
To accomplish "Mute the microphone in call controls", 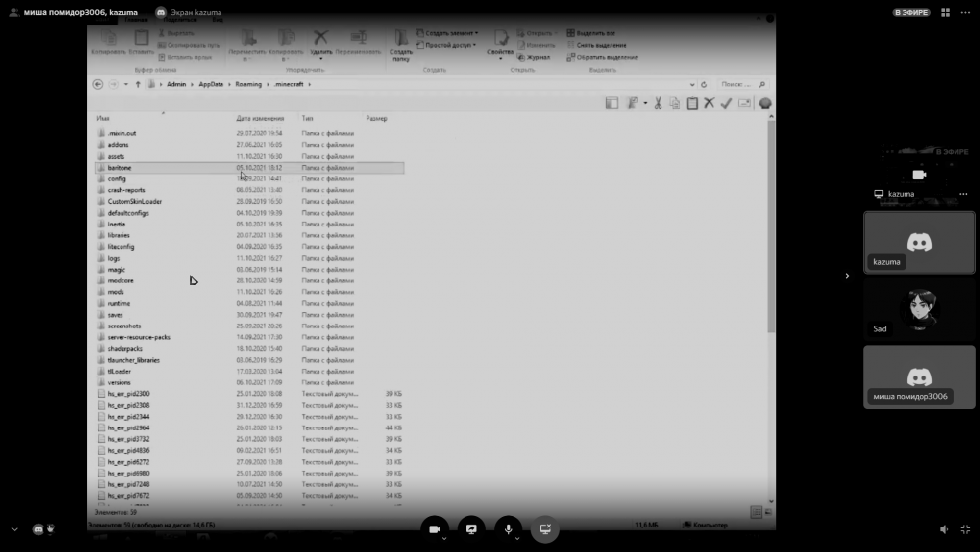I will 508,528.
